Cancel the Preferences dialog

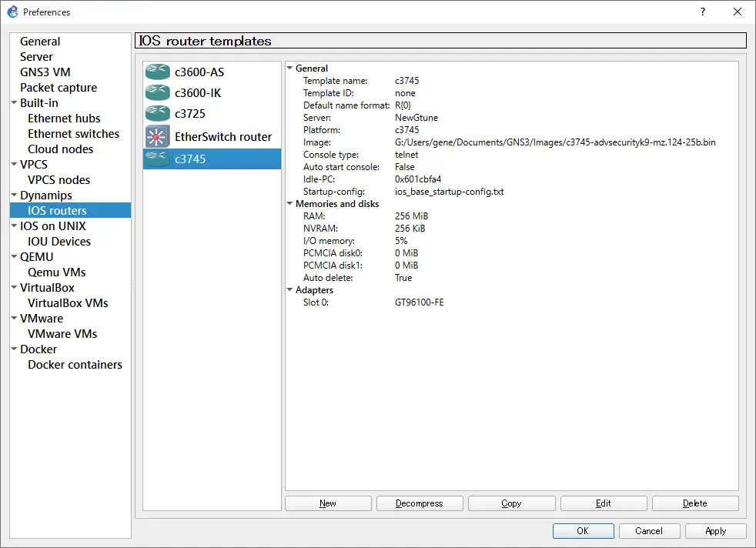tap(649, 530)
